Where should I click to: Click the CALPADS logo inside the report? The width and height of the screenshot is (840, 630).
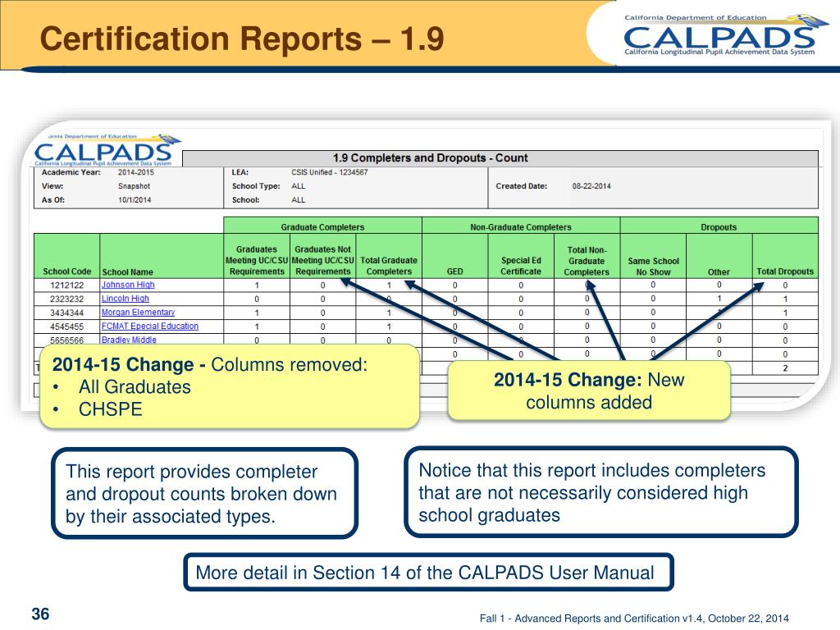[x=107, y=151]
